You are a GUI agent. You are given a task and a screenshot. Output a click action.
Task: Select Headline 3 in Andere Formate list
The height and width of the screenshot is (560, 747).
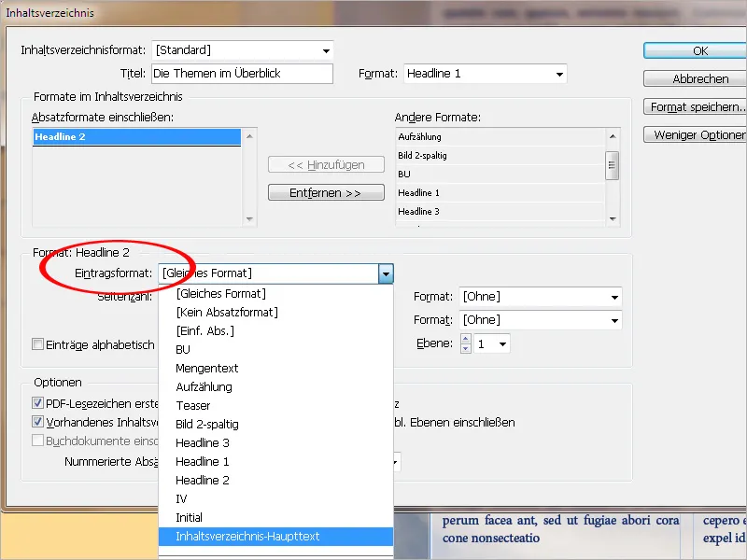click(x=500, y=211)
